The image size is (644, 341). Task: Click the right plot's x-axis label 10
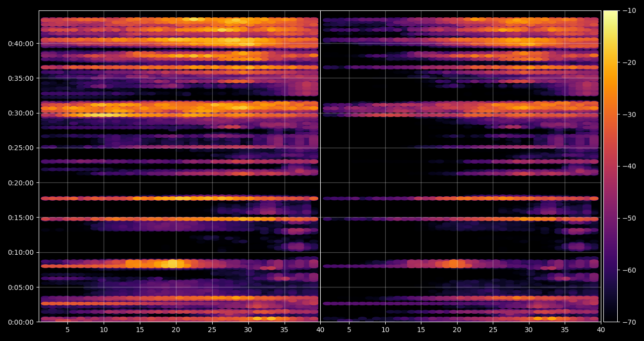pos(385,330)
